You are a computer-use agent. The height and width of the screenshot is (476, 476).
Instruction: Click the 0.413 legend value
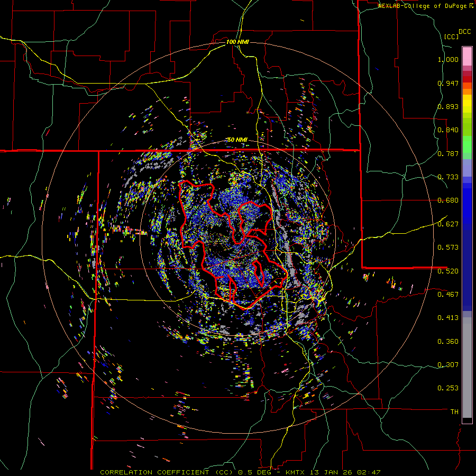click(448, 318)
